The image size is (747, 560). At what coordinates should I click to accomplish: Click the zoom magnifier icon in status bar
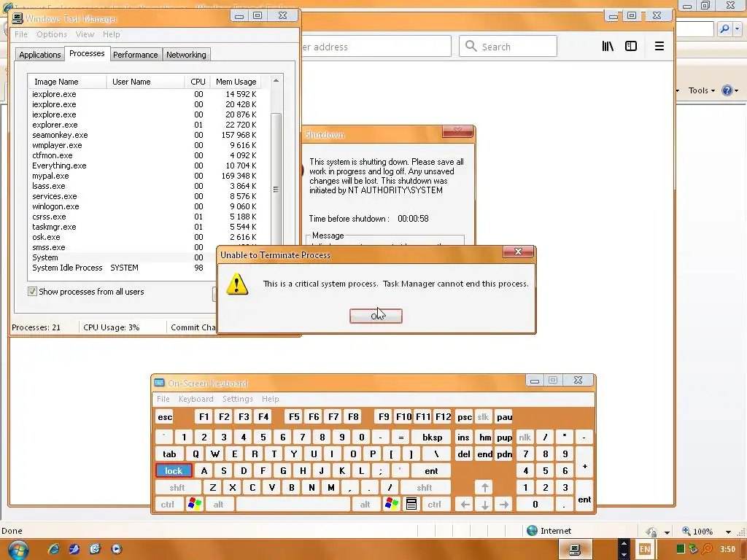[x=686, y=531]
